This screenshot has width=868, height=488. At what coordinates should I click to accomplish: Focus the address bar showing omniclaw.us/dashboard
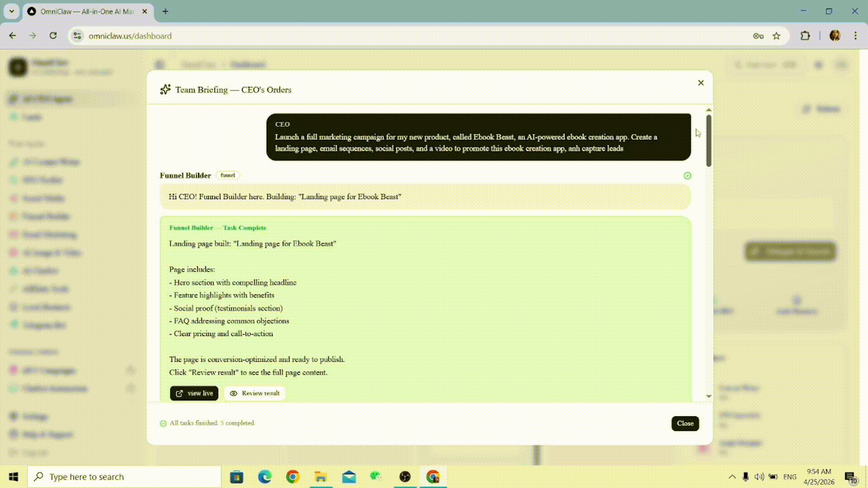pos(407,36)
